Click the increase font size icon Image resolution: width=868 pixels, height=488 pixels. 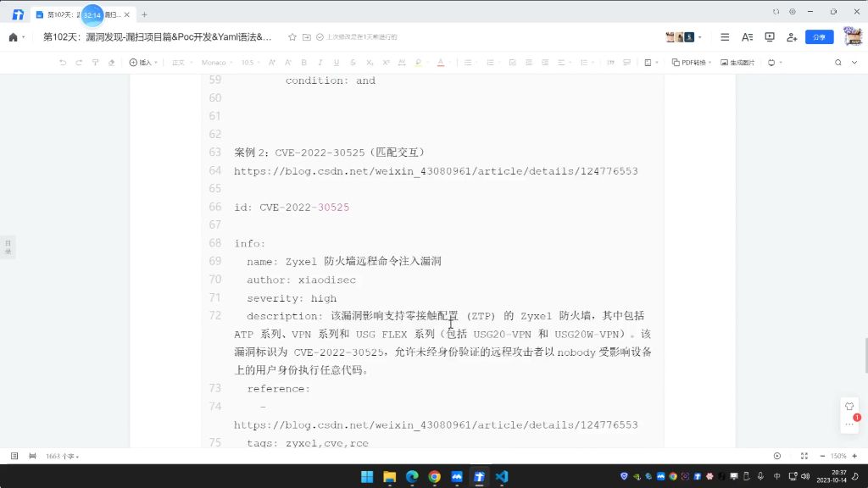pos(272,63)
